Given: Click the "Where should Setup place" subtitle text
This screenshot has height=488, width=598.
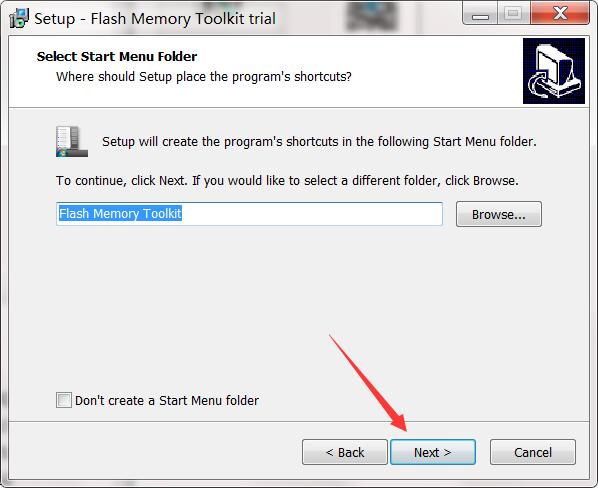Looking at the screenshot, I should coord(204,77).
